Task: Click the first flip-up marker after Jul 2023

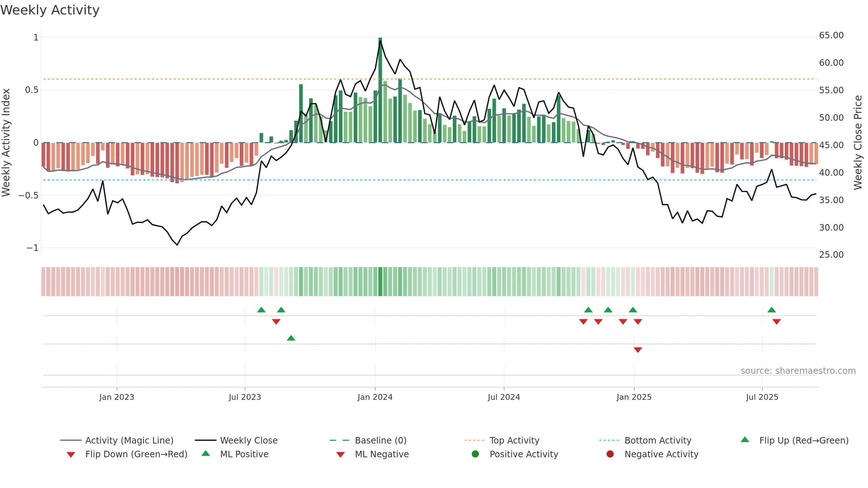Action: click(261, 310)
